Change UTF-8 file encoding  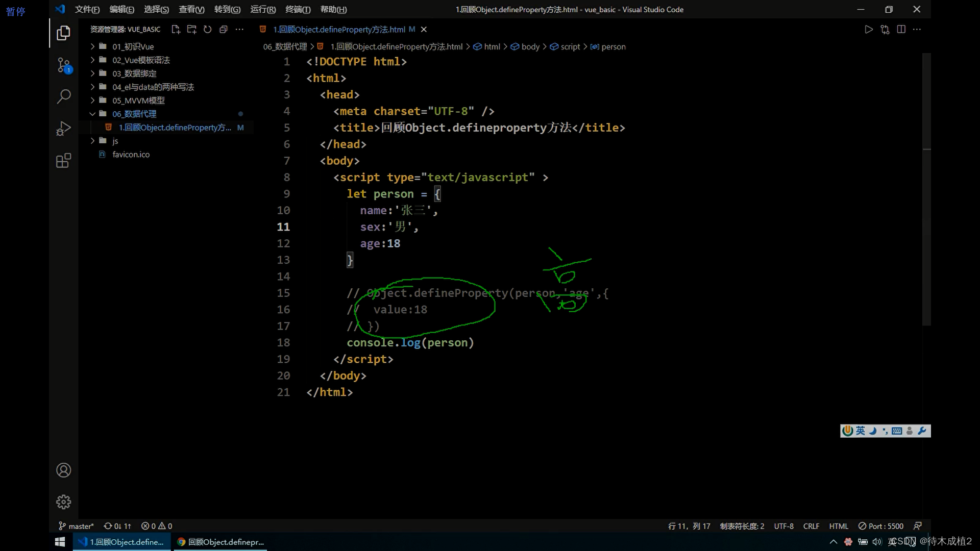(784, 526)
